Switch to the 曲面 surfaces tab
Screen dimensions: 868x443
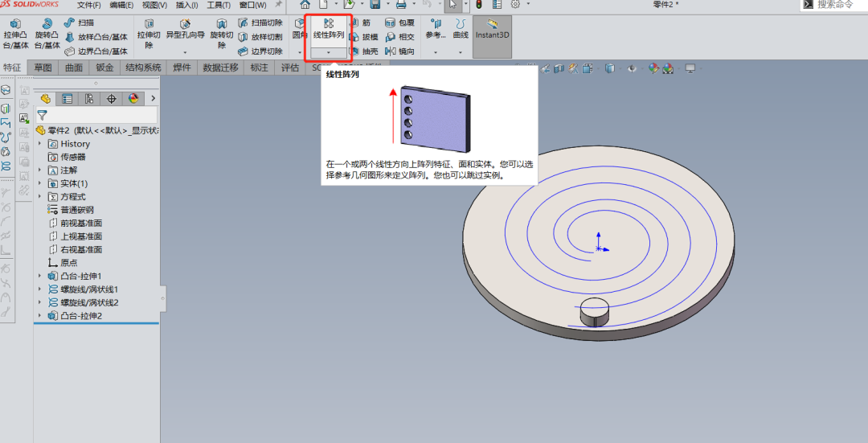(74, 68)
